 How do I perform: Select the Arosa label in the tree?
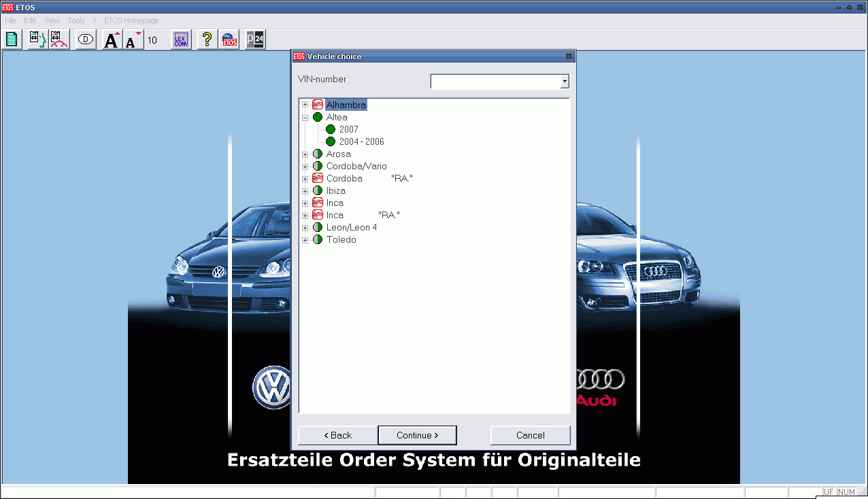point(339,154)
